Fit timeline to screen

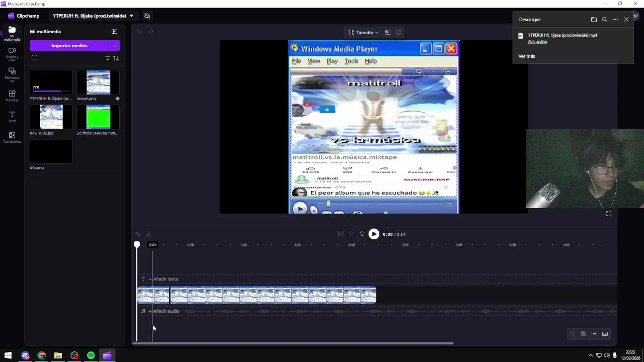point(594,334)
